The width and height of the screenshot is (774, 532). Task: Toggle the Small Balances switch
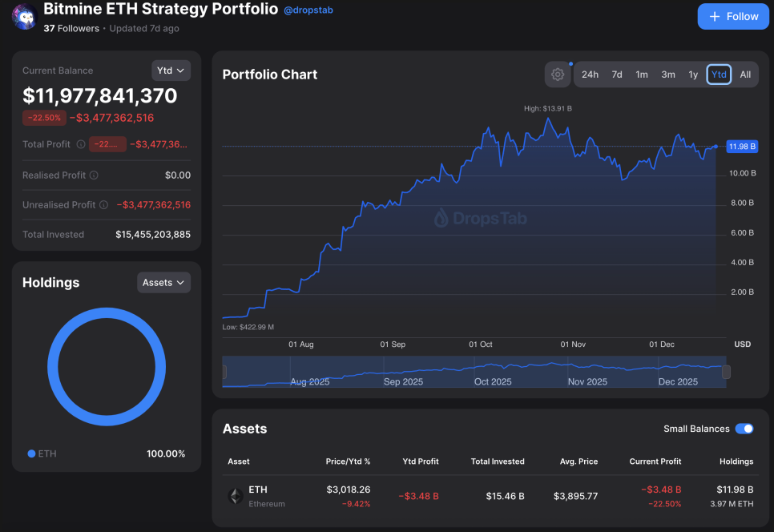point(744,429)
